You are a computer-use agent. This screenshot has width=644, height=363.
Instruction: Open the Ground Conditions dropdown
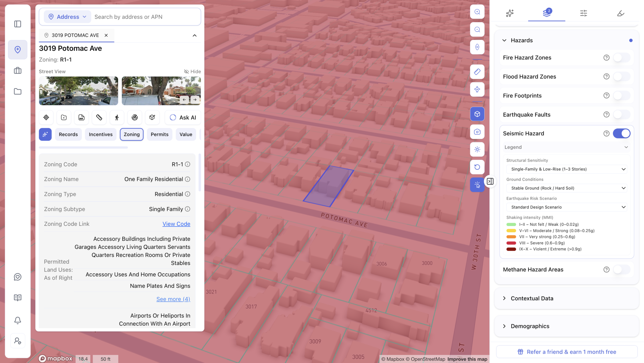[x=567, y=188]
